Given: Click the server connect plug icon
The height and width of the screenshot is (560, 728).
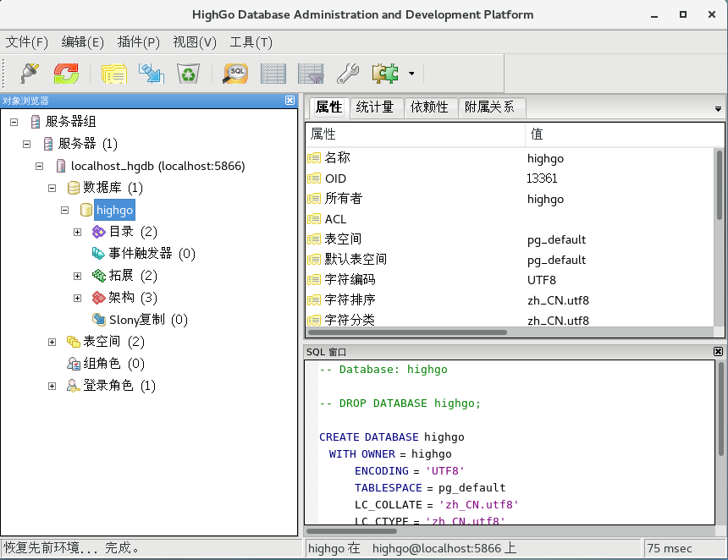Looking at the screenshot, I should [x=28, y=74].
